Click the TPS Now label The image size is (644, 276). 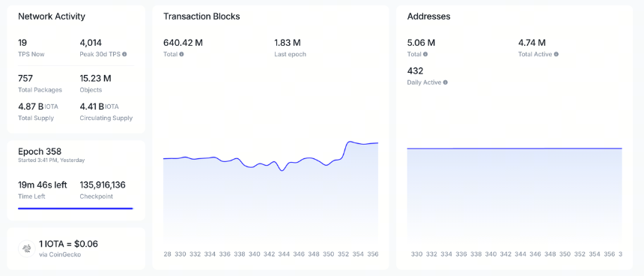(31, 54)
